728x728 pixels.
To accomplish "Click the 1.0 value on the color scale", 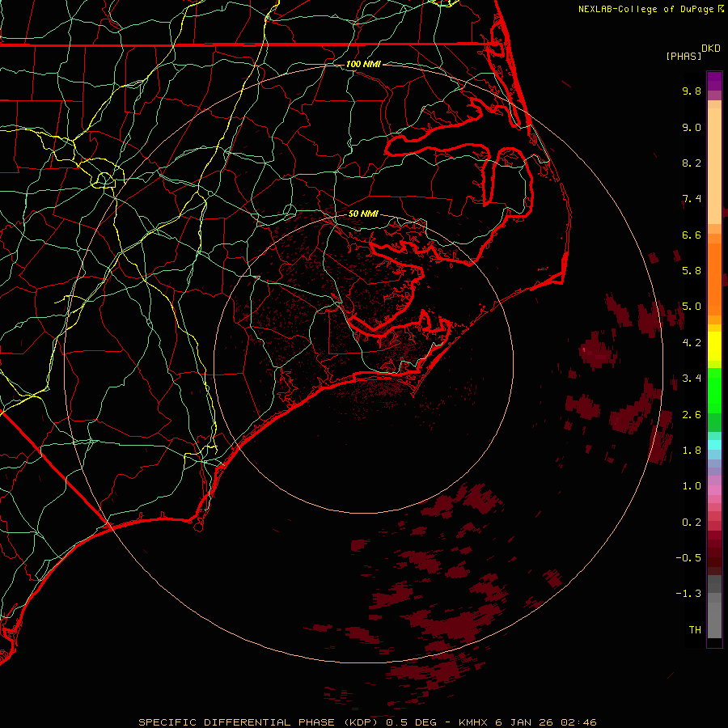I will (x=692, y=486).
